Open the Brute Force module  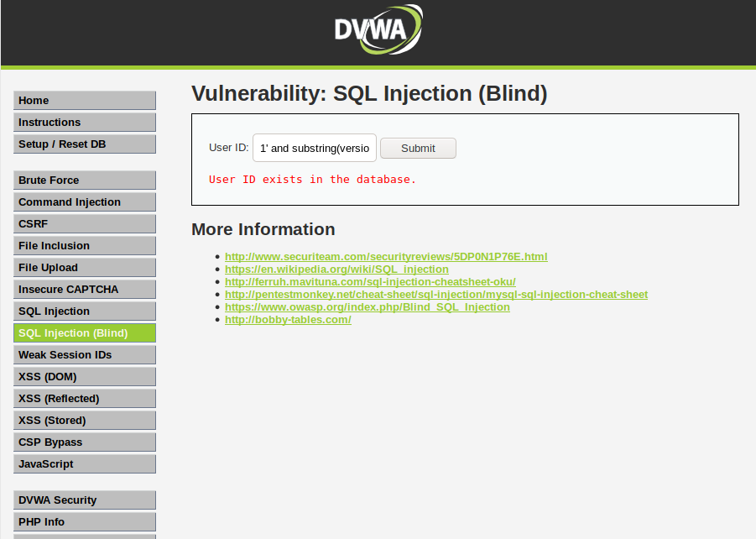coord(84,180)
